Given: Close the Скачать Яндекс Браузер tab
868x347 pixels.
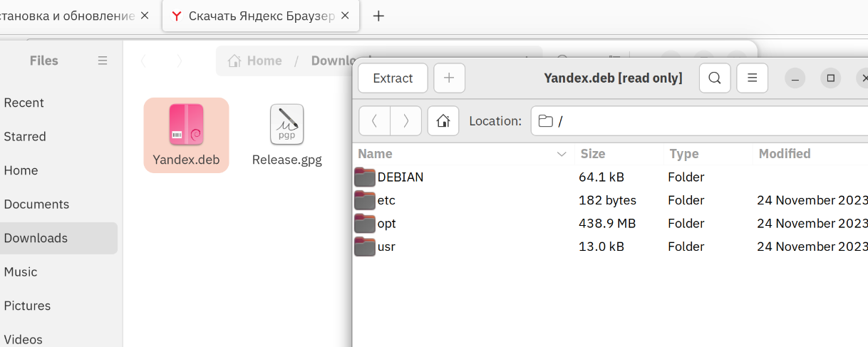Looking at the screenshot, I should pos(345,16).
